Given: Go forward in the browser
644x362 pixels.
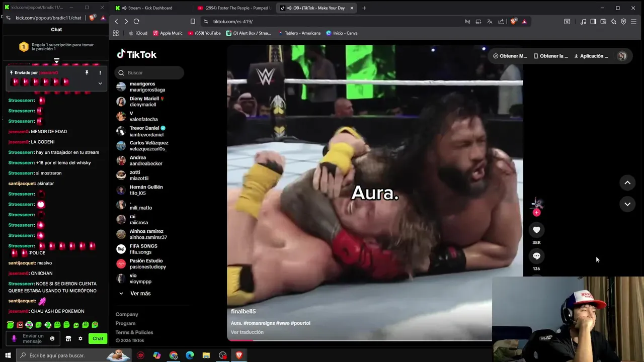Looking at the screenshot, I should [x=126, y=22].
